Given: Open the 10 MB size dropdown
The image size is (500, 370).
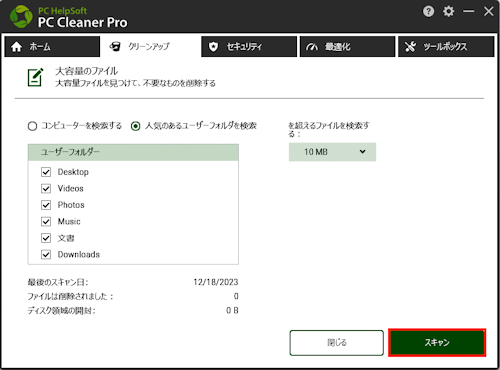Looking at the screenshot, I should click(x=332, y=152).
